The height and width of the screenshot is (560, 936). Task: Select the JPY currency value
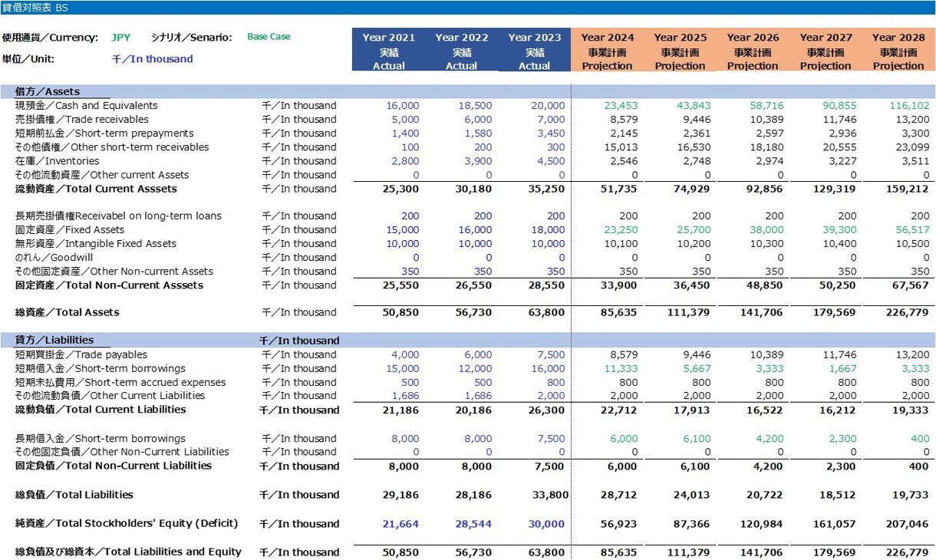(121, 38)
